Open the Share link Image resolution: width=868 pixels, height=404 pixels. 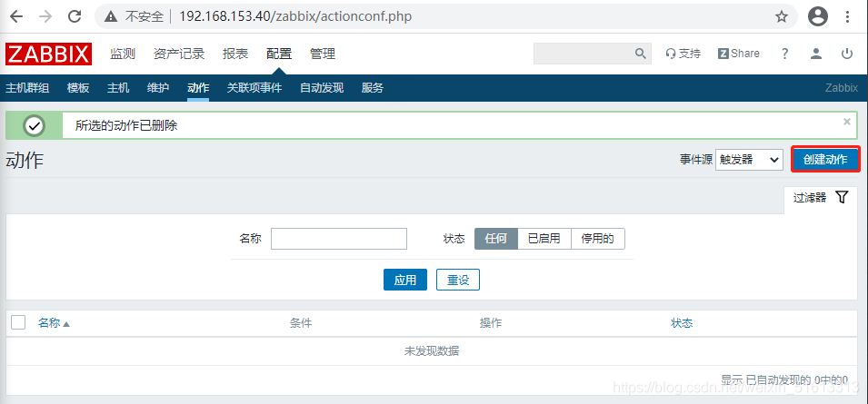tap(738, 54)
